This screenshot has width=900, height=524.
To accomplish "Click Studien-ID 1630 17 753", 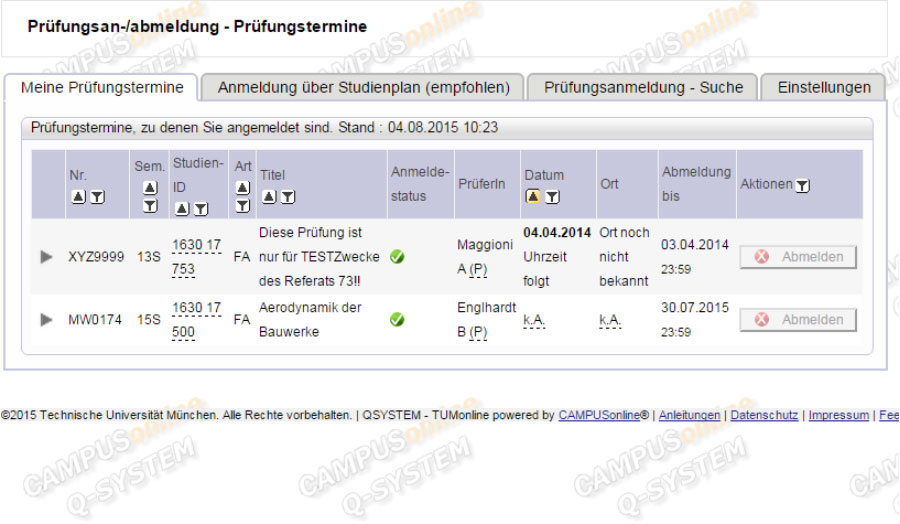I will coord(196,257).
